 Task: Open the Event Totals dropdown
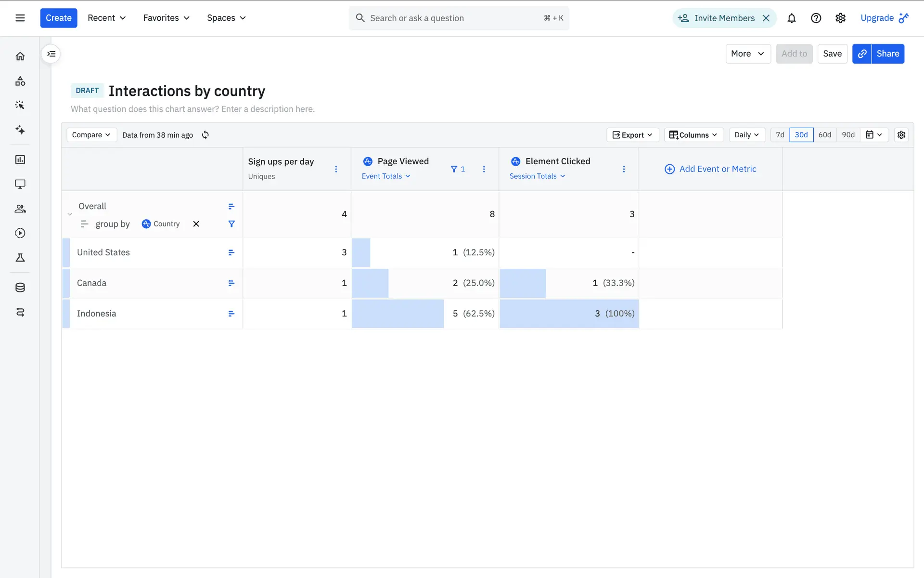[x=386, y=176]
